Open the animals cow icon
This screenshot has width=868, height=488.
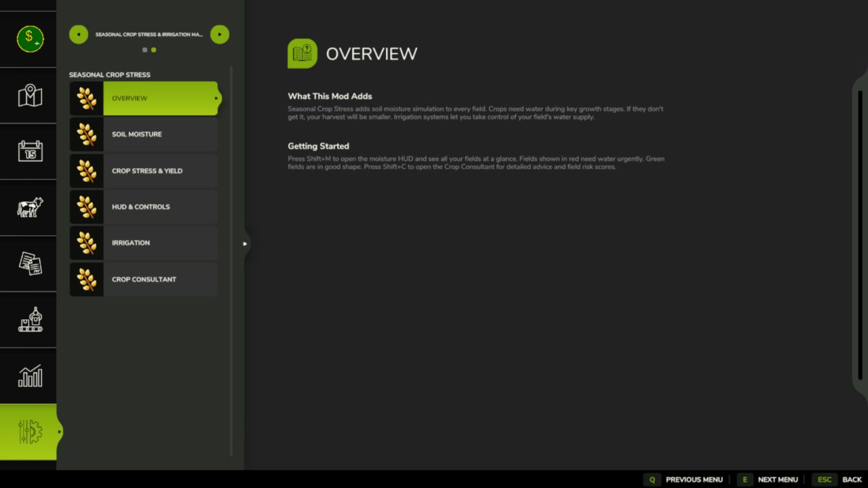click(30, 207)
